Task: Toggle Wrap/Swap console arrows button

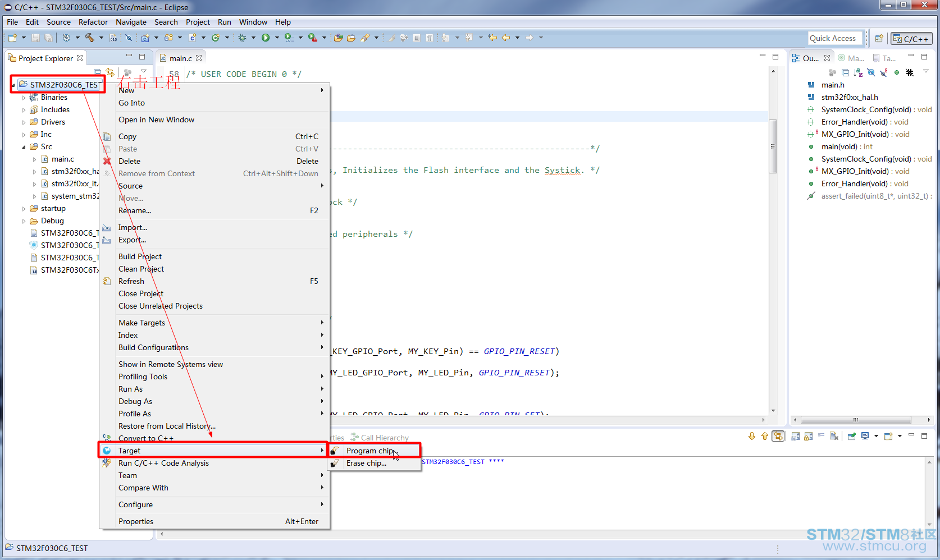Action: point(778,436)
